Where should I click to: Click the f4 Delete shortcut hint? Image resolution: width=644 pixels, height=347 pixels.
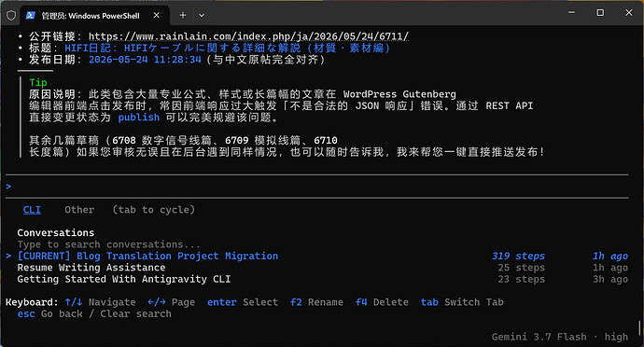[382, 302]
